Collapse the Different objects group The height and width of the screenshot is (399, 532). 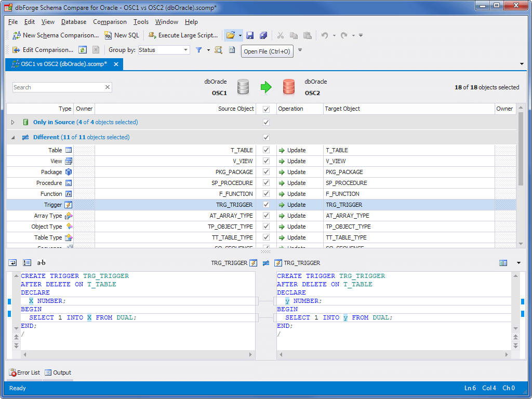[x=12, y=137]
